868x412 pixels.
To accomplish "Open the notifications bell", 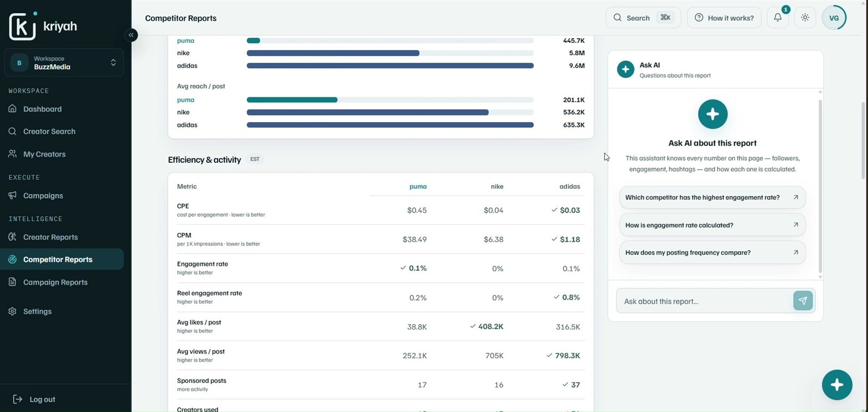I will pyautogui.click(x=778, y=18).
